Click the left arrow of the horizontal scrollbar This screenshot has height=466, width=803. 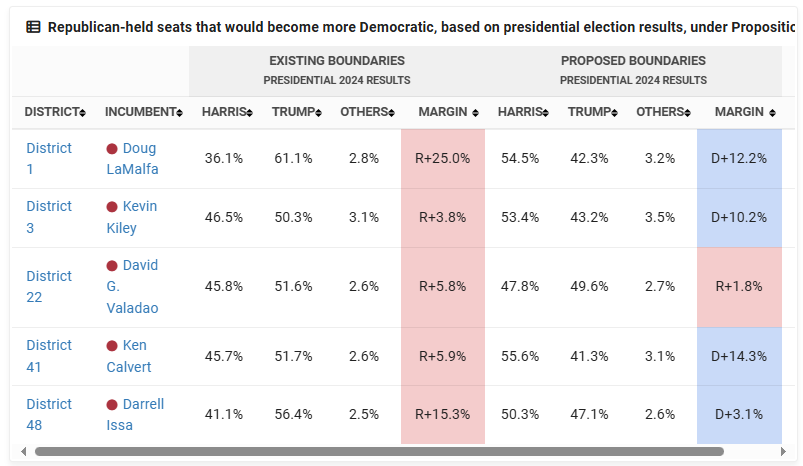click(x=24, y=452)
